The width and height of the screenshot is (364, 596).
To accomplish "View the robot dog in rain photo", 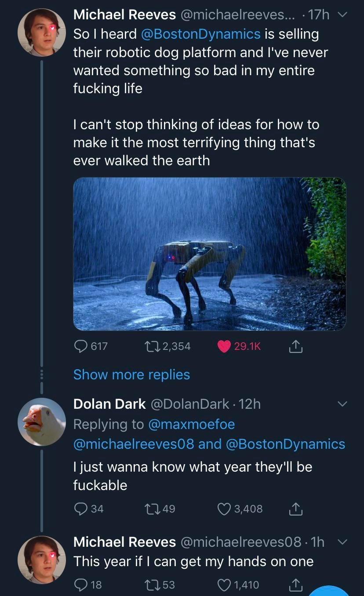I will click(209, 254).
